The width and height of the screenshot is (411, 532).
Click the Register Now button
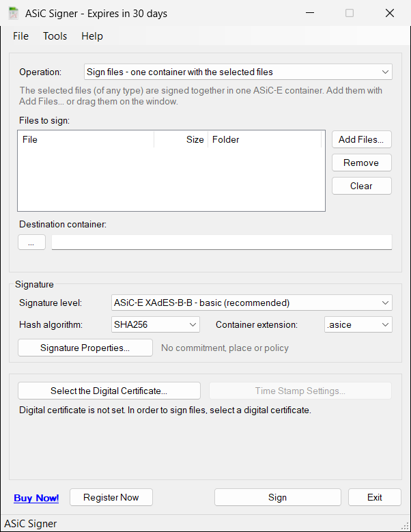point(111,497)
